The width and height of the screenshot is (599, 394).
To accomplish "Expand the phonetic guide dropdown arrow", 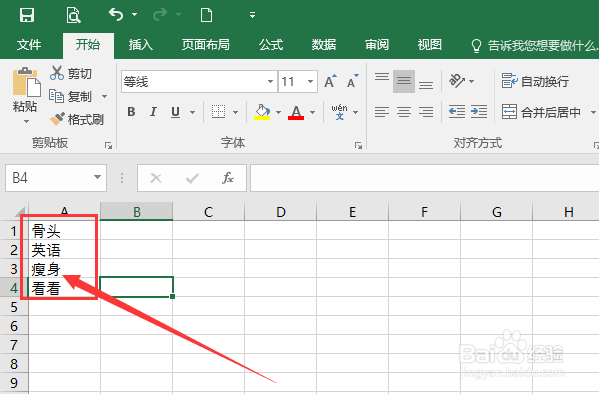I will (x=356, y=112).
